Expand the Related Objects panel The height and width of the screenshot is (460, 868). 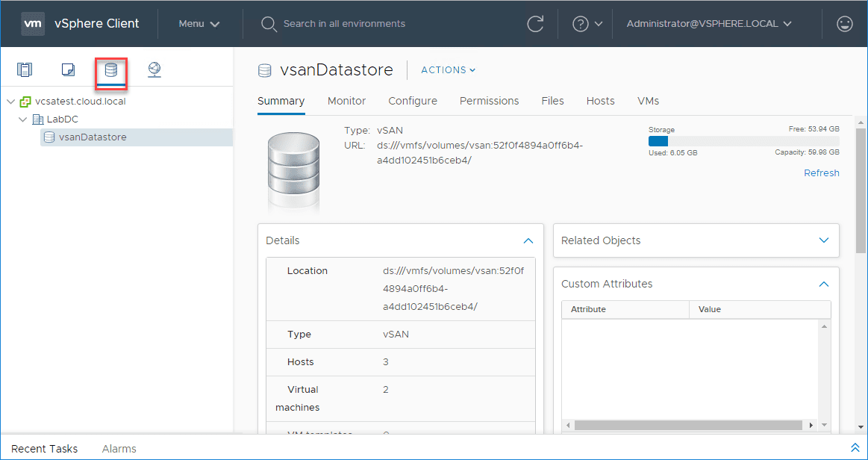point(824,240)
